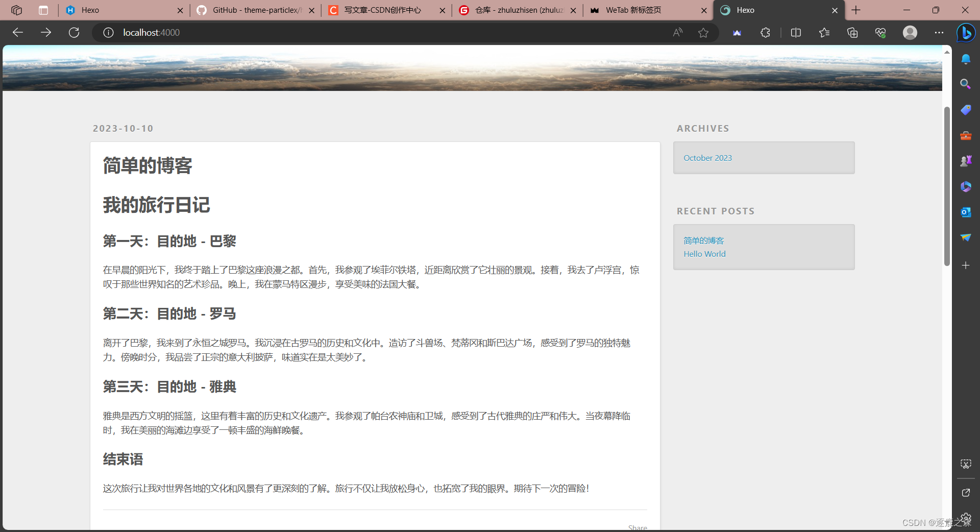The width and height of the screenshot is (980, 532).
Task: Open sidebar search
Action: click(966, 84)
